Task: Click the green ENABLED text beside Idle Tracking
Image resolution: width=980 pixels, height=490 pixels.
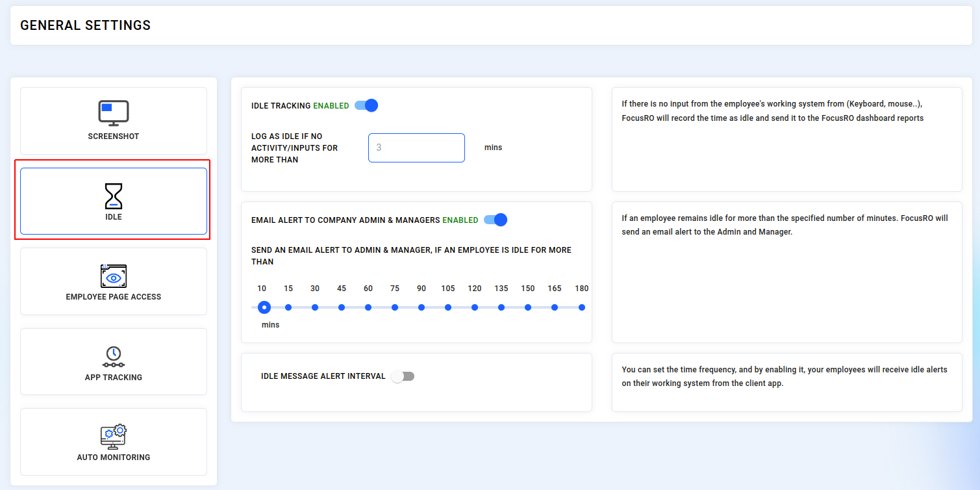Action: pyautogui.click(x=331, y=106)
